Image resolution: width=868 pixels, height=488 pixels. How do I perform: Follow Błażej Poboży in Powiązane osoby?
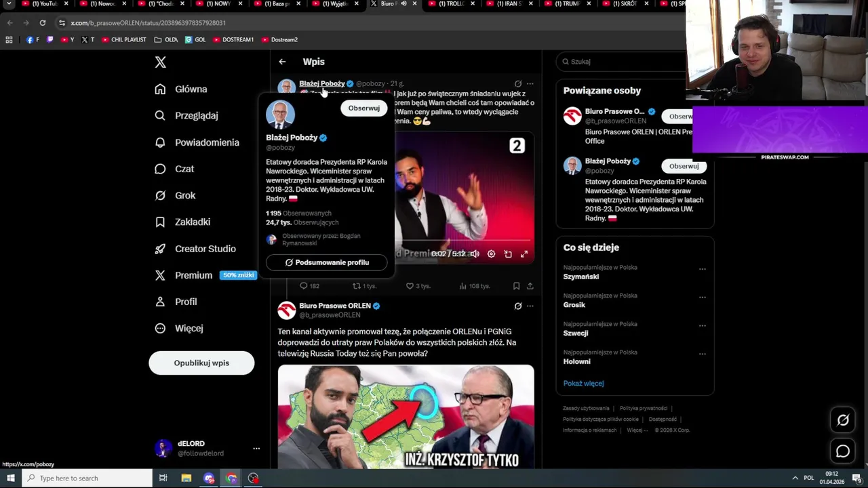click(x=684, y=166)
